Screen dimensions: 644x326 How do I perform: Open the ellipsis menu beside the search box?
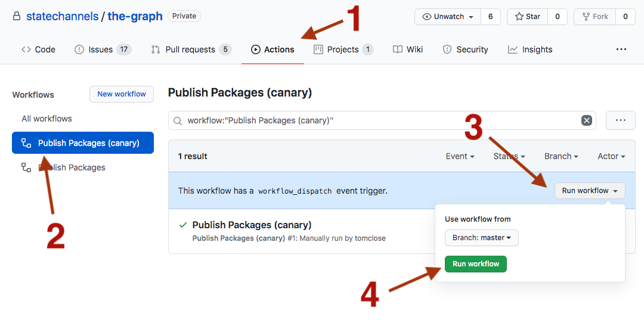pos(621,120)
